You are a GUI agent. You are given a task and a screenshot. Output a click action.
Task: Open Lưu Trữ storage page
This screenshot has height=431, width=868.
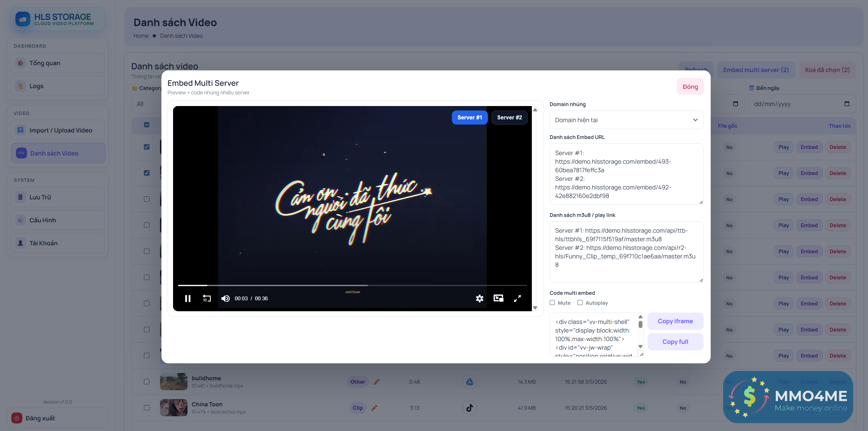(x=58, y=197)
